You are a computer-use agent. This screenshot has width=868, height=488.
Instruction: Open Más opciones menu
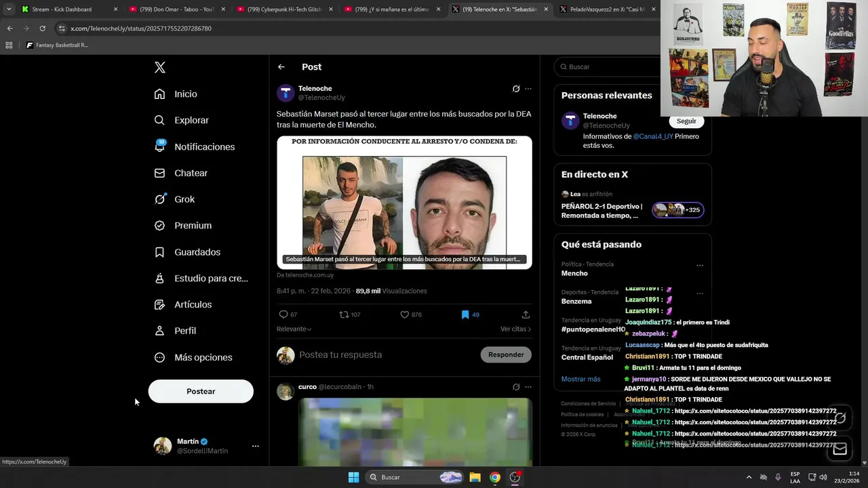coord(193,357)
